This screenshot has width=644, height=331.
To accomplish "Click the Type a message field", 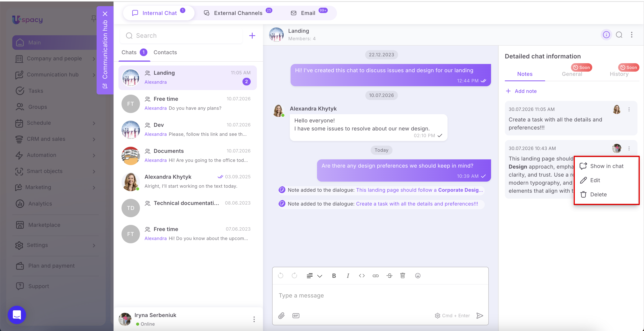I will click(380, 296).
